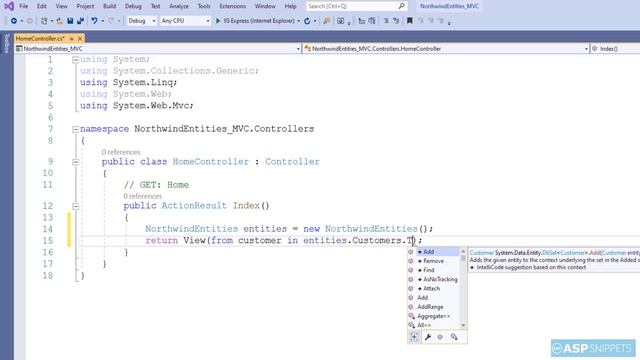Select AddRange IntelliSense suggestion

point(433,307)
